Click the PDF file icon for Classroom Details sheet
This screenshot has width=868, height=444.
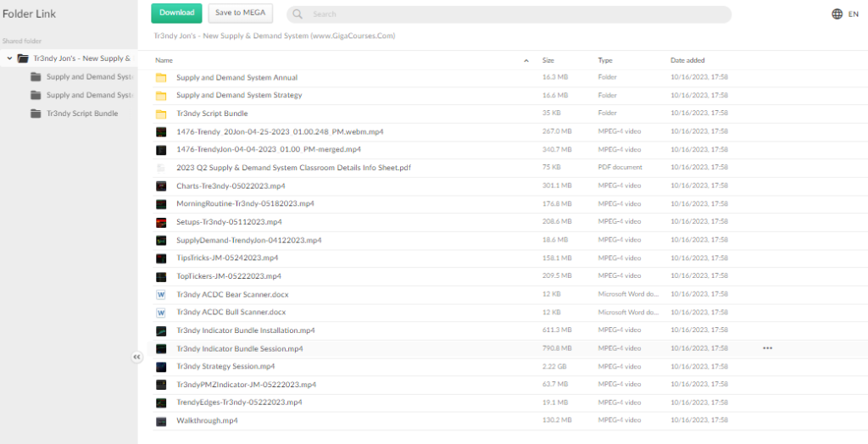coord(161,168)
